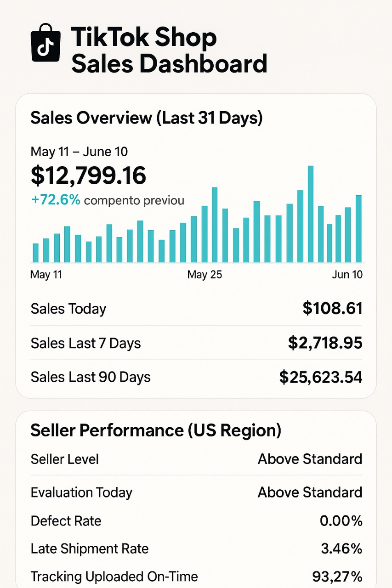This screenshot has width=392, height=588.
Task: Click the Seller Level Above Standard value
Action: tap(310, 459)
